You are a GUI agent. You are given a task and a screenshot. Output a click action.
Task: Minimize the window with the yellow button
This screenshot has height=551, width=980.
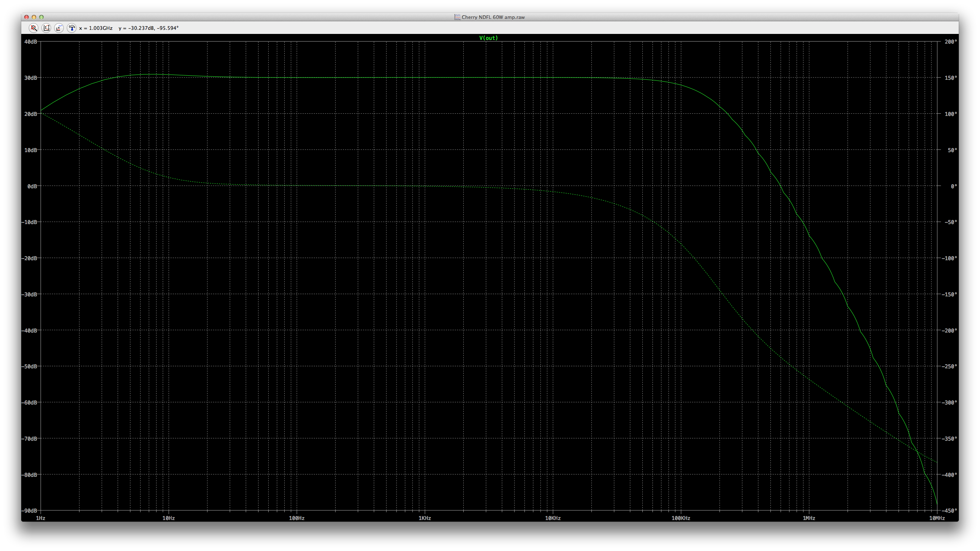[34, 17]
